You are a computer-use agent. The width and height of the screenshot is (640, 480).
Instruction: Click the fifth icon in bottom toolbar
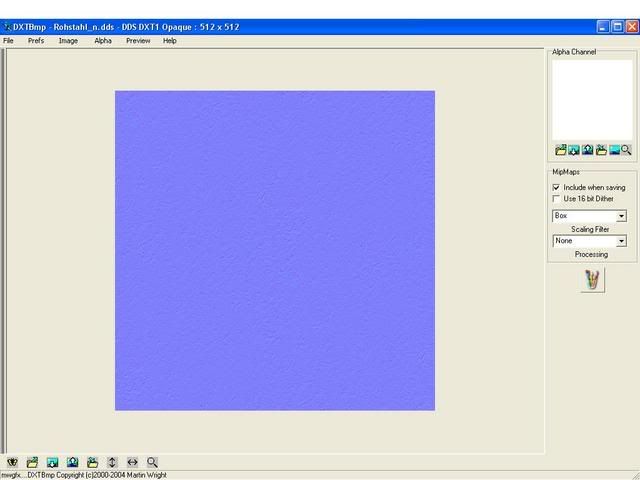click(92, 462)
